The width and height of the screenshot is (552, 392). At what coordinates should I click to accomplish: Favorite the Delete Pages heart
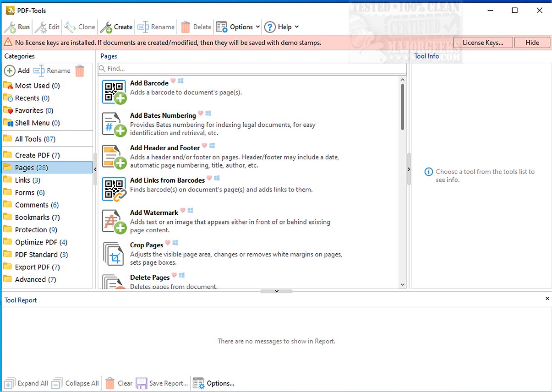click(174, 275)
